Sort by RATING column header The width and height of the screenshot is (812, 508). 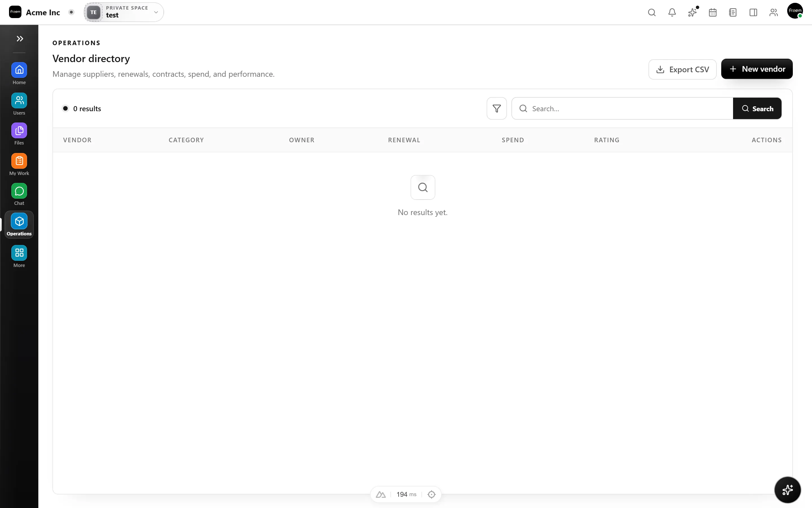pyautogui.click(x=607, y=140)
